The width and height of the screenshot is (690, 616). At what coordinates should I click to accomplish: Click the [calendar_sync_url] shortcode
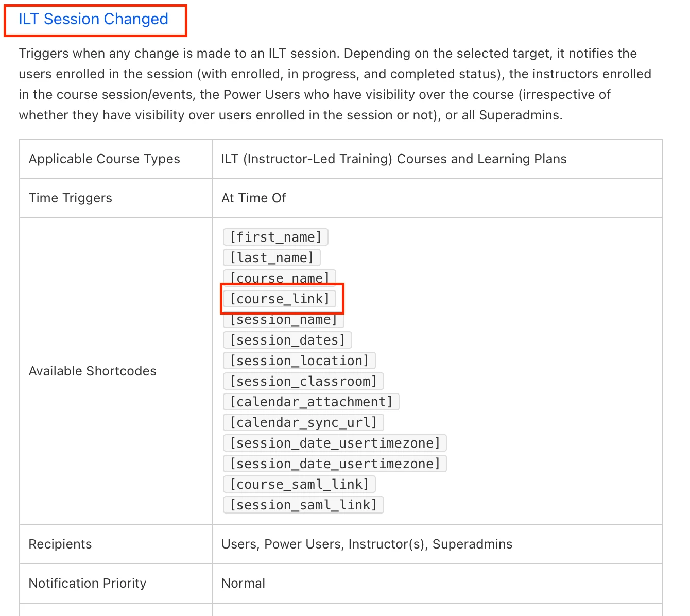point(303,422)
